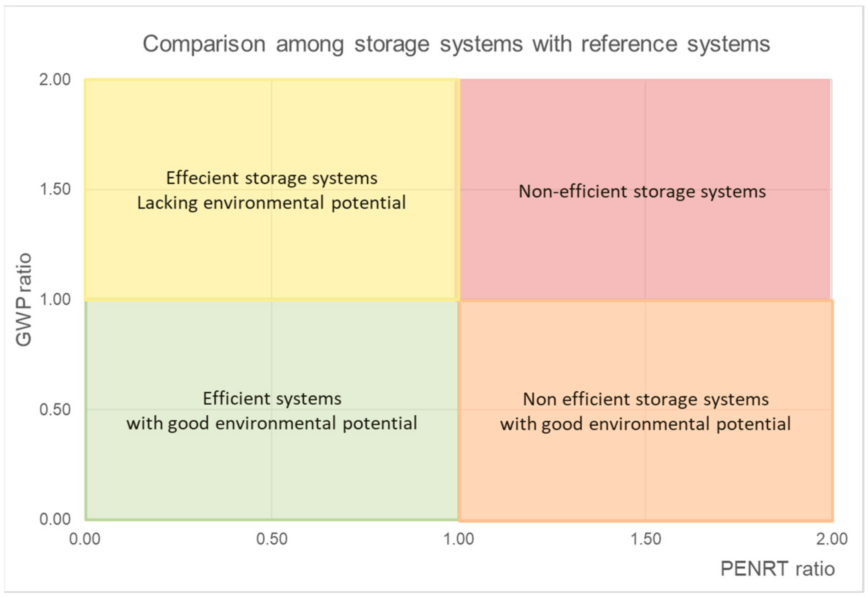Click the 0.50 x-axis tick label

point(272,539)
